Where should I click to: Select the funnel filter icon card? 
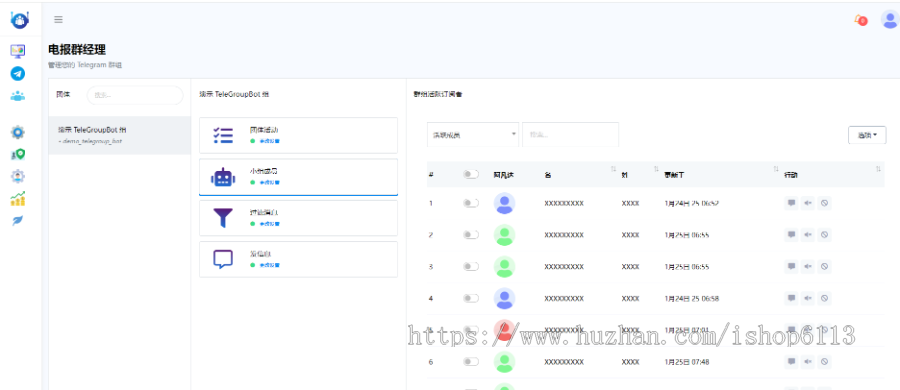[298, 218]
